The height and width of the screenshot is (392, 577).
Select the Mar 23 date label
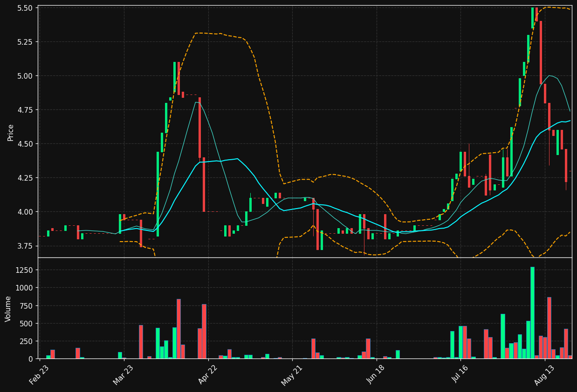(x=123, y=375)
